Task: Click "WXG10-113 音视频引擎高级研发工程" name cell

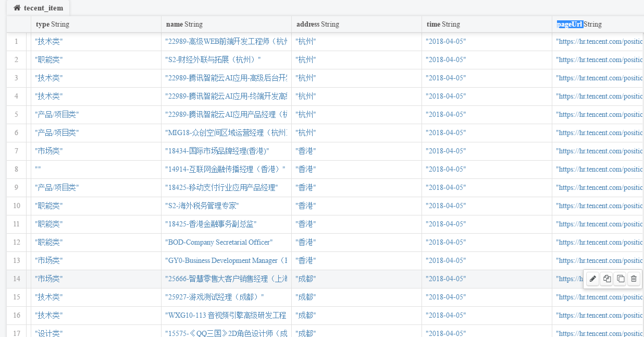Action: [226, 316]
